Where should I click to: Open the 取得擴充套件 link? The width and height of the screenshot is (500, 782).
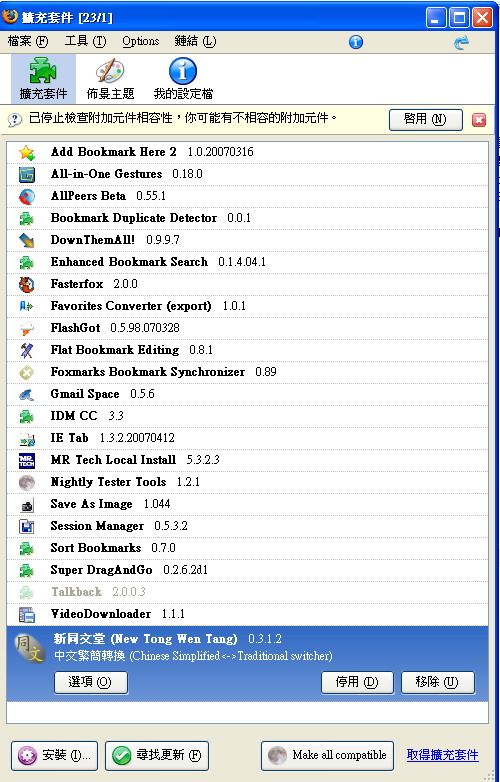tap(443, 755)
